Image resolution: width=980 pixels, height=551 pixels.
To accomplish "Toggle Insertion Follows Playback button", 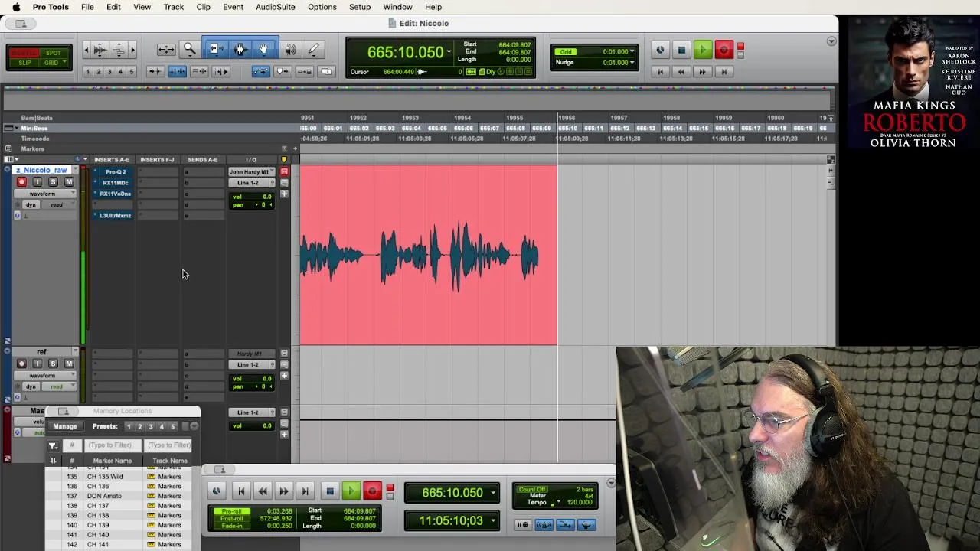I will [221, 71].
